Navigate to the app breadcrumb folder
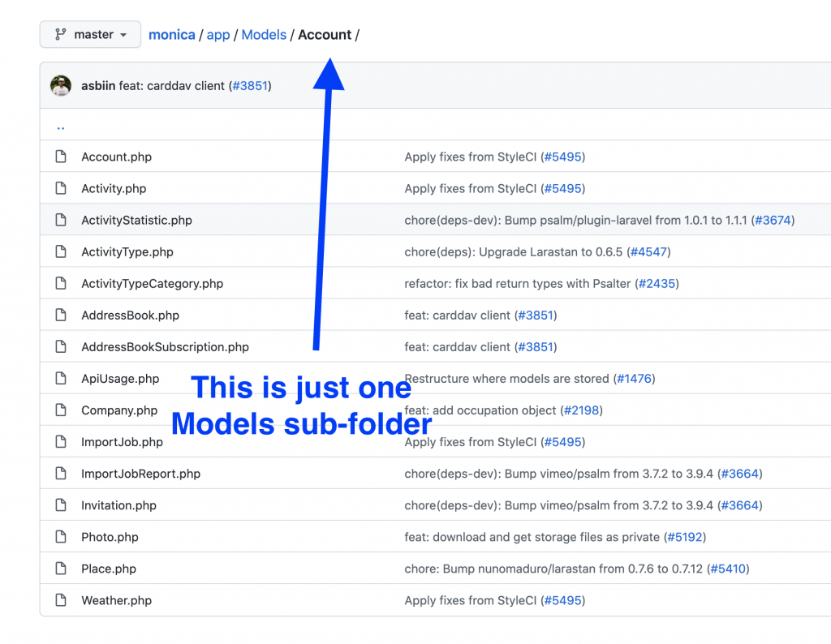Screen dimensions: 831x644 [x=218, y=35]
